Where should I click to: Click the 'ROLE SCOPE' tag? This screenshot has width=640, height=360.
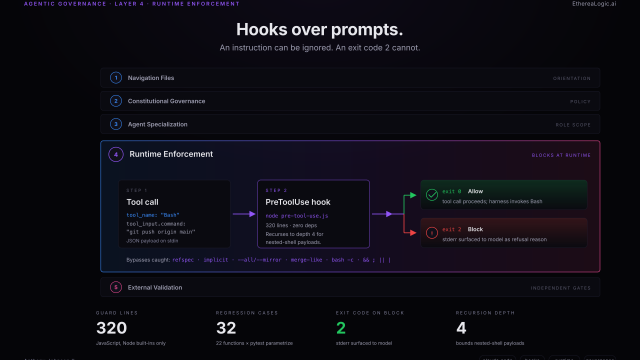[573, 125]
